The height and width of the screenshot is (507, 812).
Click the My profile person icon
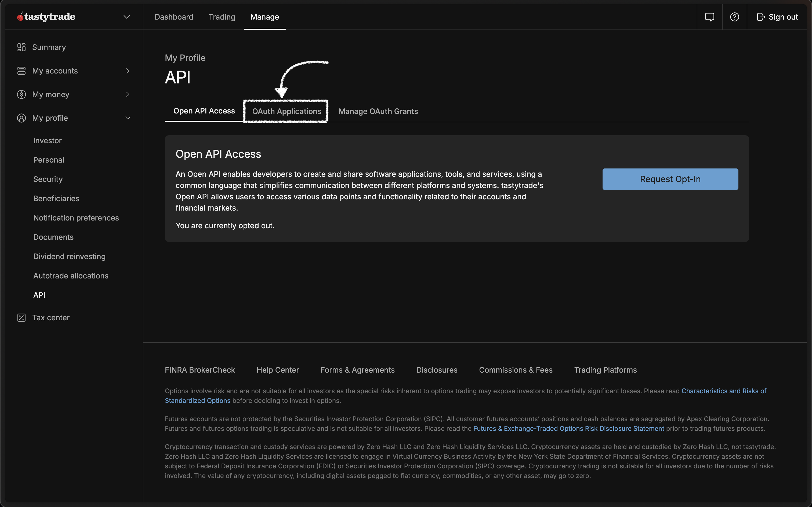(21, 118)
